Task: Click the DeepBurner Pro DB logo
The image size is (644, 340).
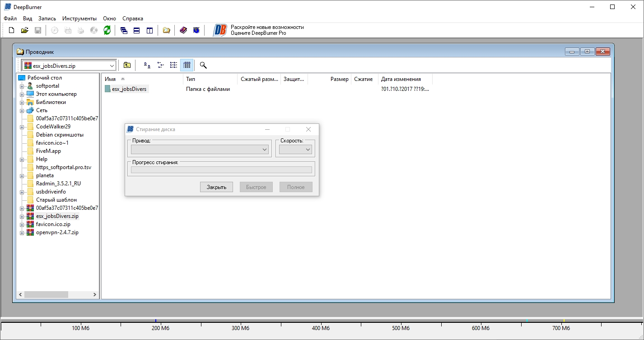Action: 220,30
